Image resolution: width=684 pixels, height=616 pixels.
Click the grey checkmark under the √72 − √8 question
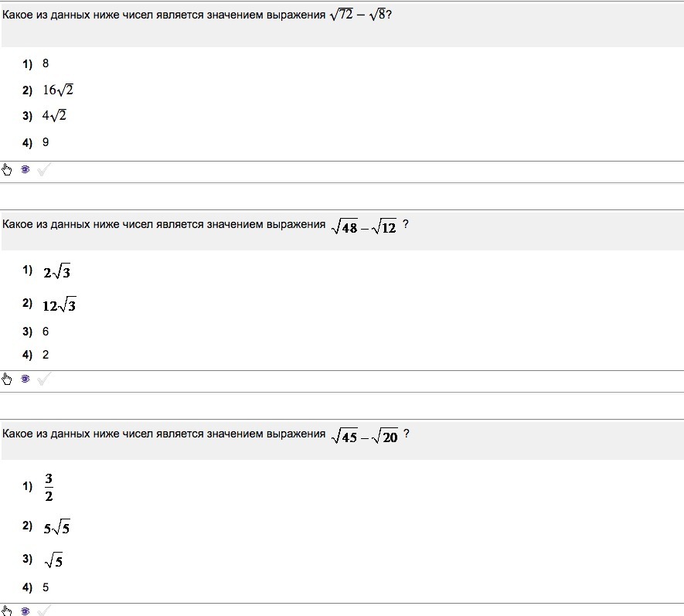(43, 170)
